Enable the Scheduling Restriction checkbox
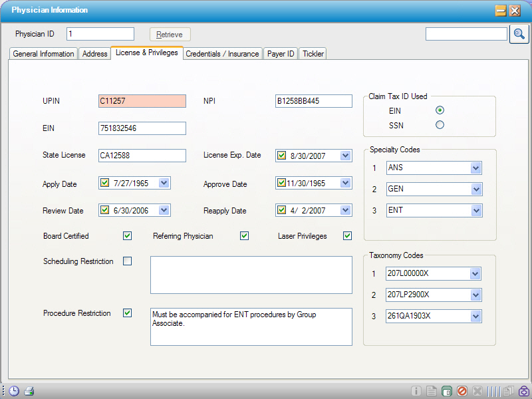This screenshot has width=532, height=399. tap(126, 261)
